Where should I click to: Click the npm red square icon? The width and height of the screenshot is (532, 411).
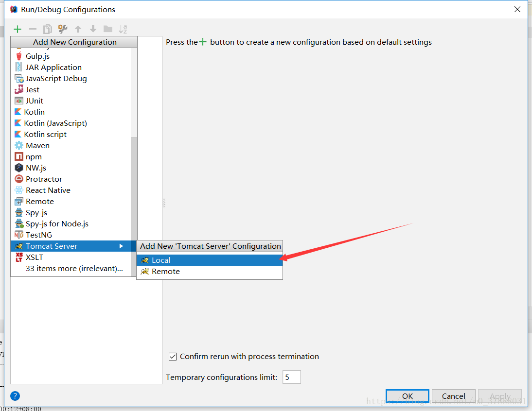(x=19, y=157)
